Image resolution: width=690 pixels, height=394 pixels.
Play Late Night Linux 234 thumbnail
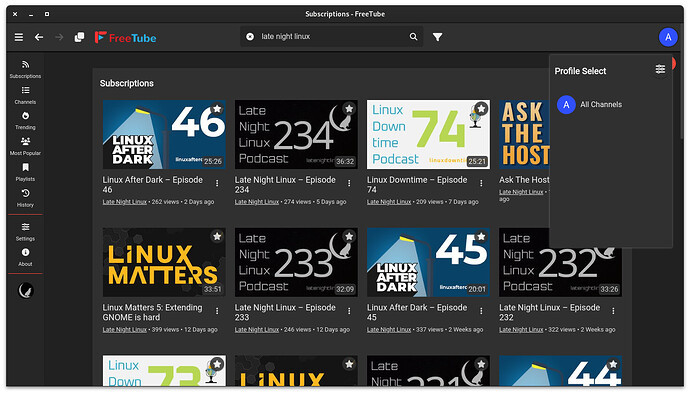(x=296, y=134)
